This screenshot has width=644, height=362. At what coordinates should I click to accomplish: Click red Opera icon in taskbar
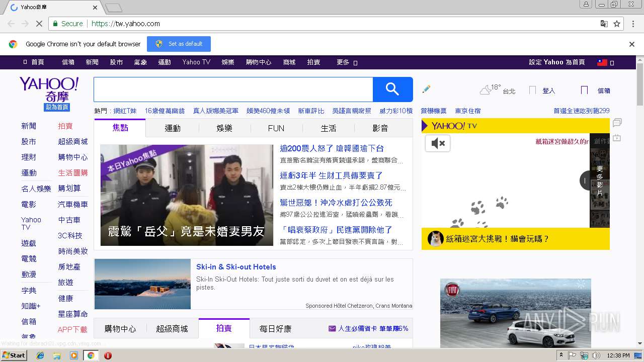108,355
